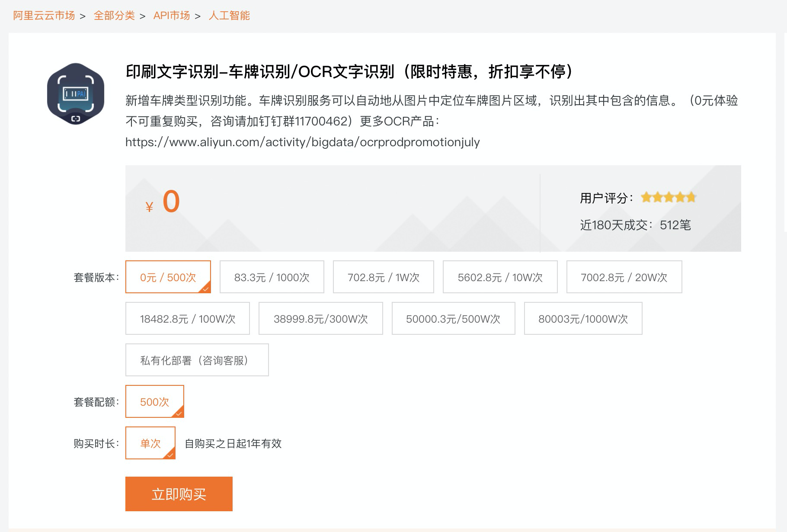
Task: Pick the 5602.8元 / 10W次 package
Action: point(500,277)
